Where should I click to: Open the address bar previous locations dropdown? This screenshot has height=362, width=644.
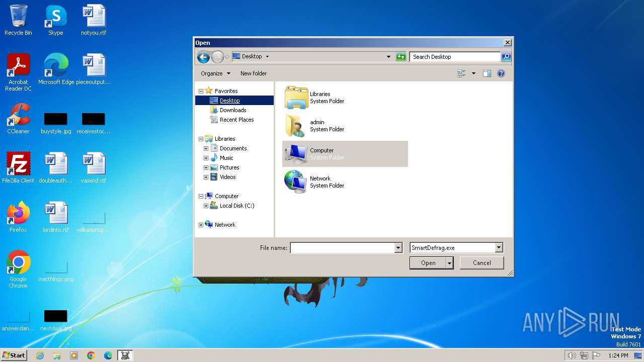click(x=388, y=57)
